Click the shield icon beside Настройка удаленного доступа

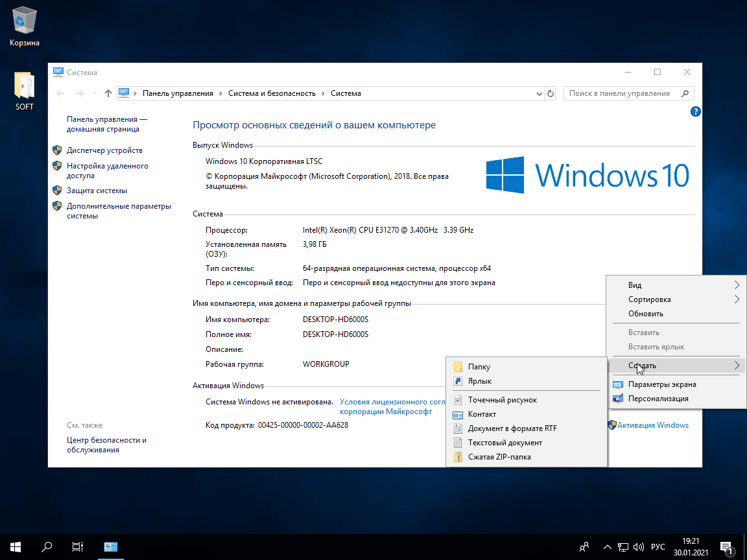click(57, 166)
